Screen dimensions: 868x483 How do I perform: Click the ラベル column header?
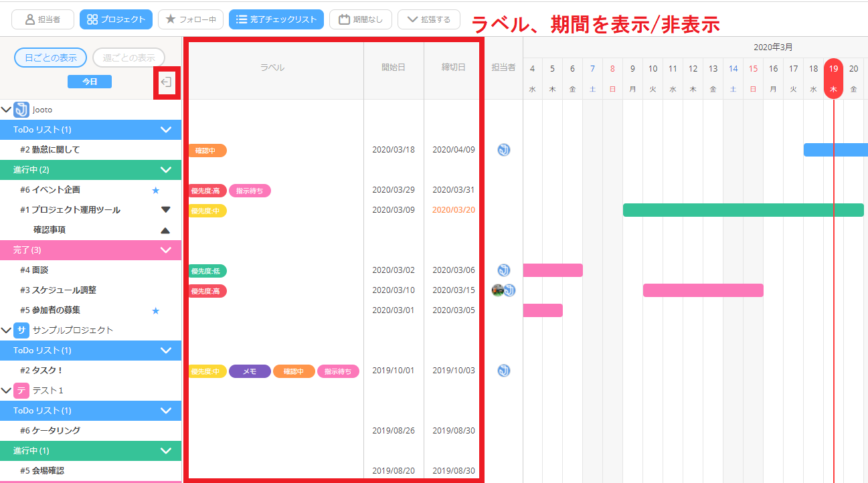coord(272,68)
